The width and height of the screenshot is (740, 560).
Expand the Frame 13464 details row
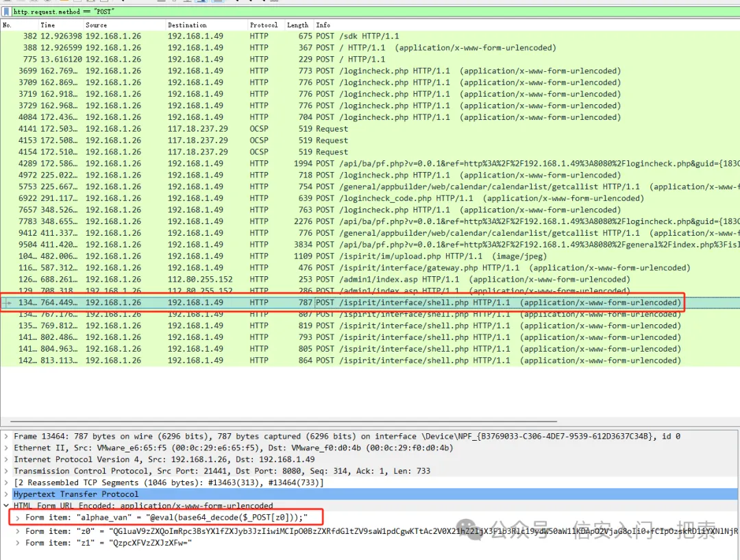click(5, 437)
